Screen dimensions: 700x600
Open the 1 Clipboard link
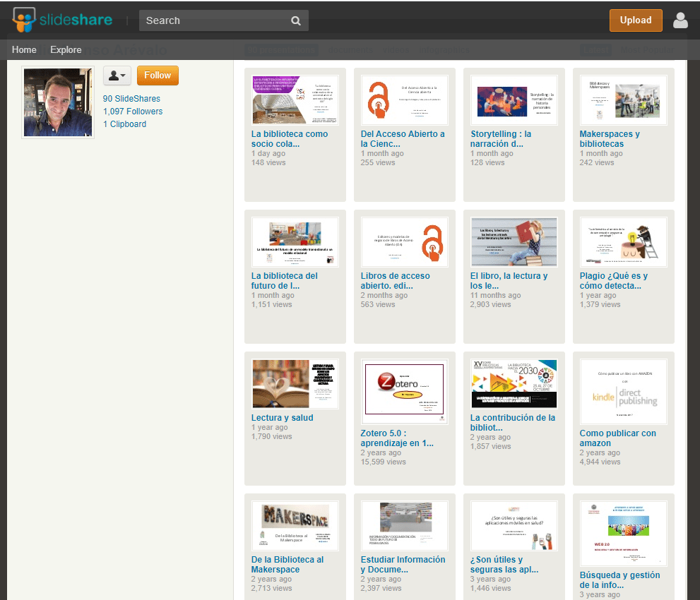(x=124, y=124)
